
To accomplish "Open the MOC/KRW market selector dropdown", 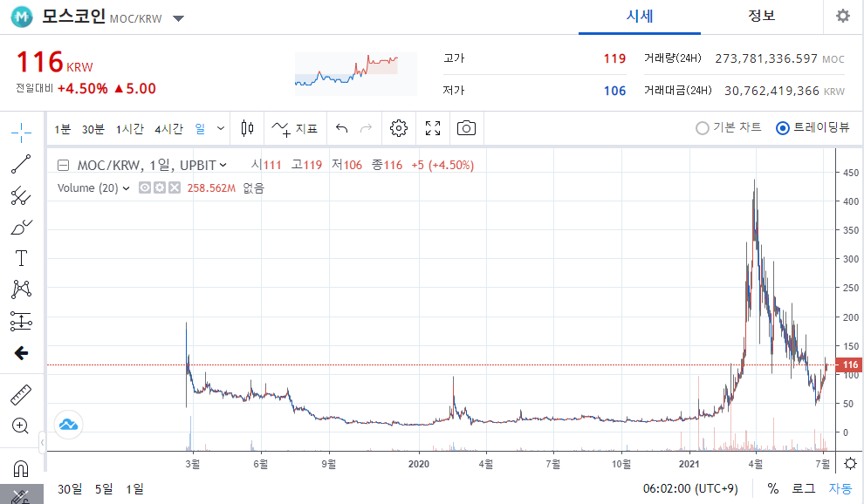I will [178, 18].
